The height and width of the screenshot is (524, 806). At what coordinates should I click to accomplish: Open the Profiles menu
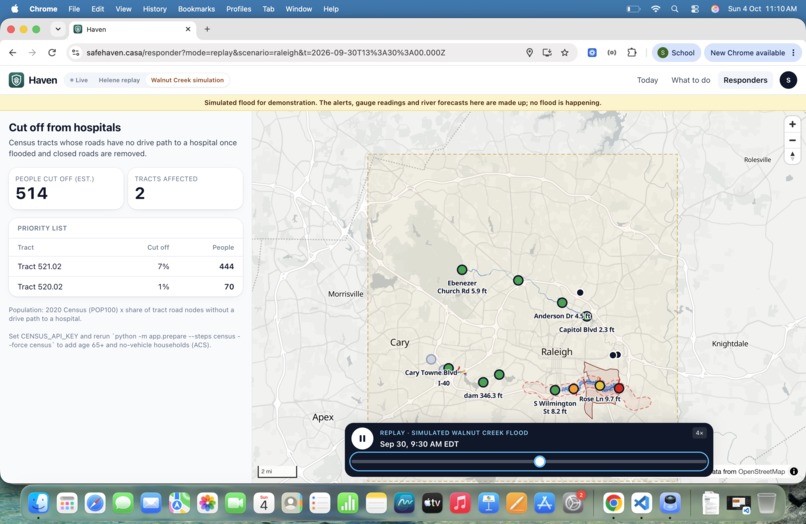[239, 9]
